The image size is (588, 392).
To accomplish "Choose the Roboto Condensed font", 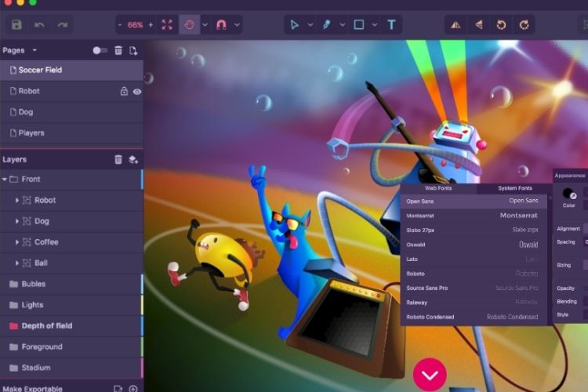I will tap(474, 317).
